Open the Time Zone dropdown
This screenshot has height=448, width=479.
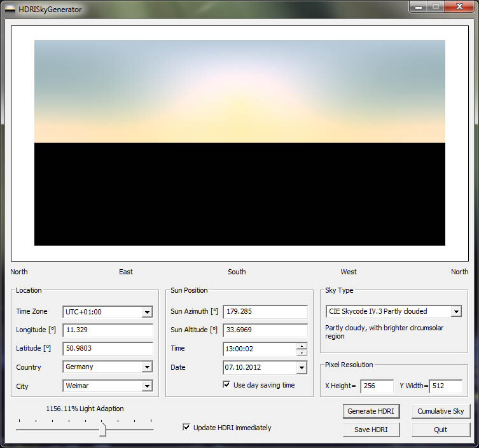point(147,312)
